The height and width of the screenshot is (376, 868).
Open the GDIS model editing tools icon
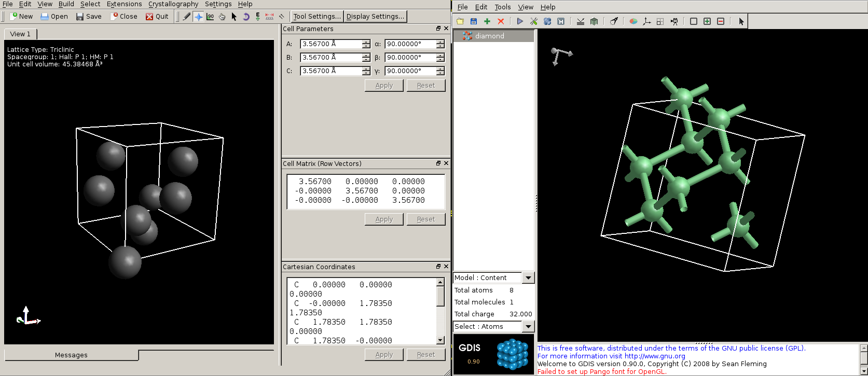(x=534, y=21)
